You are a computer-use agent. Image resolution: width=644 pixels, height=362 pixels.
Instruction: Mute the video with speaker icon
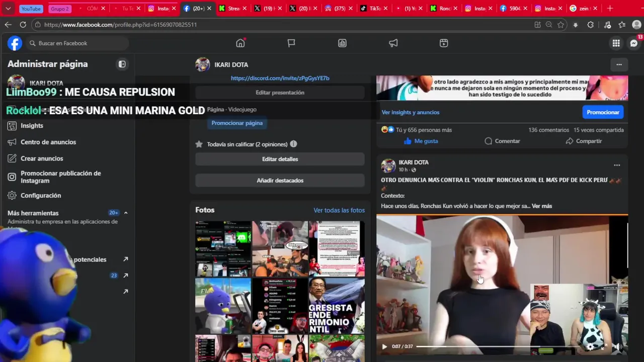click(618, 346)
